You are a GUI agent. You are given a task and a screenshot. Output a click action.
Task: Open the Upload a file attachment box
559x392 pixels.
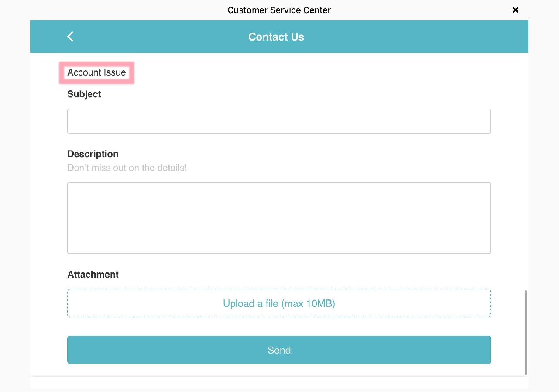pos(279,303)
